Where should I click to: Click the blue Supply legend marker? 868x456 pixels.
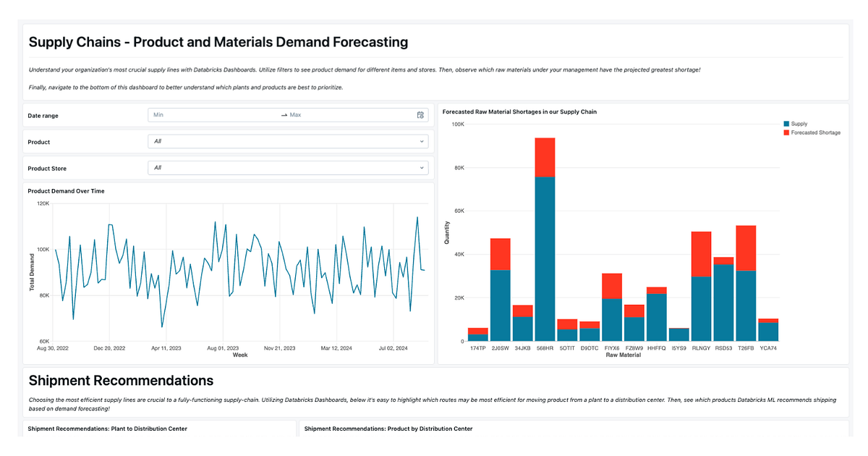tap(785, 123)
